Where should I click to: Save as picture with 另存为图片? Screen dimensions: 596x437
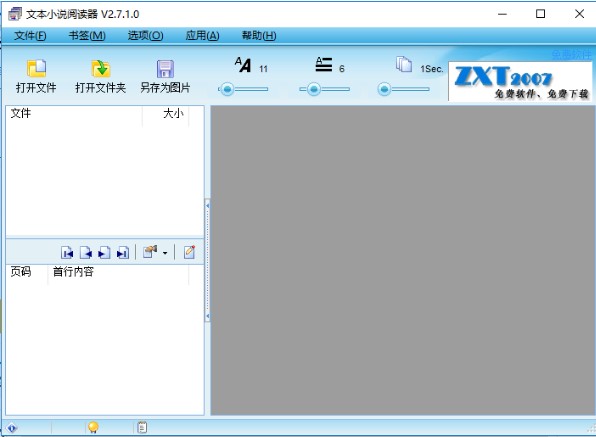tap(165, 76)
